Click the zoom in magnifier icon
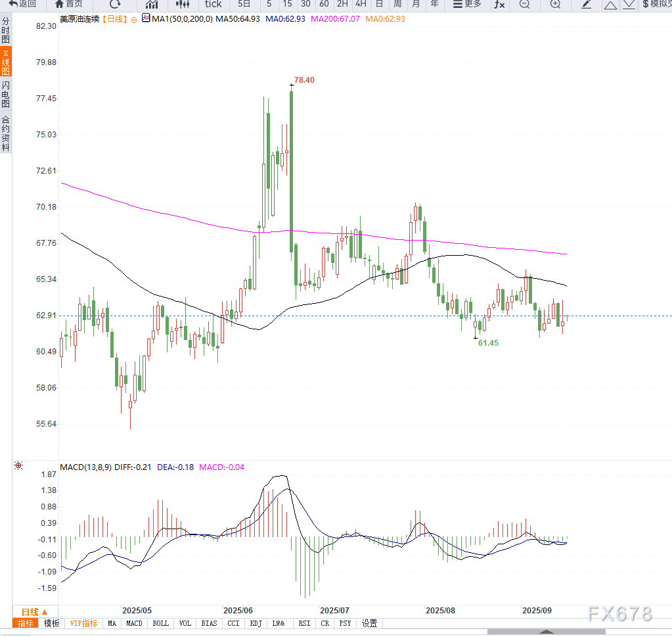 tap(555, 4)
